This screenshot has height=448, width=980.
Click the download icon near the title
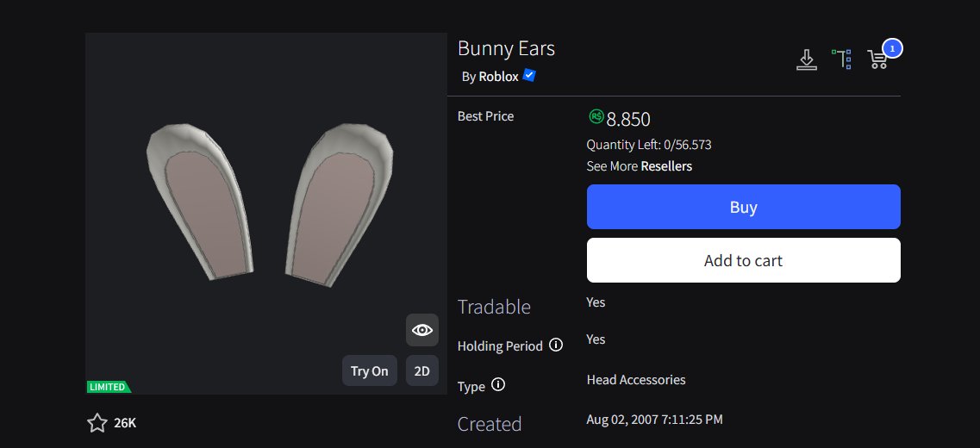tap(806, 59)
